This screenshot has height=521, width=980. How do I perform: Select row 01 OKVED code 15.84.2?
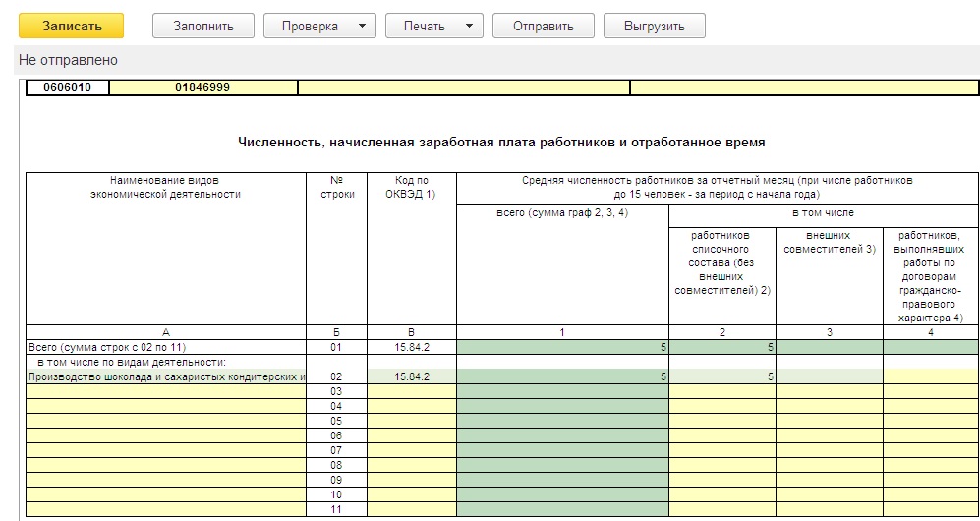pyautogui.click(x=412, y=347)
